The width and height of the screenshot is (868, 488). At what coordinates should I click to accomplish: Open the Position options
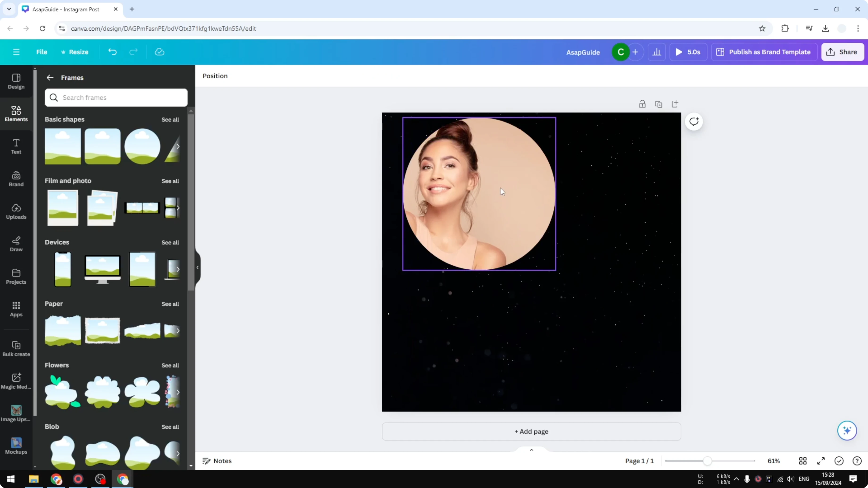coord(215,76)
